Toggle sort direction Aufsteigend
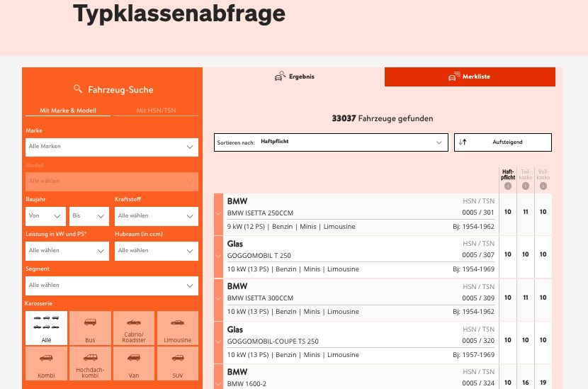Viewport: 588px width, 389px height. [503, 142]
